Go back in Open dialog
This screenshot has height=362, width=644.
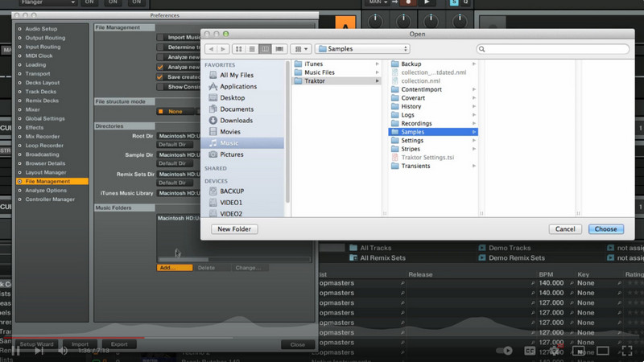[x=211, y=49]
